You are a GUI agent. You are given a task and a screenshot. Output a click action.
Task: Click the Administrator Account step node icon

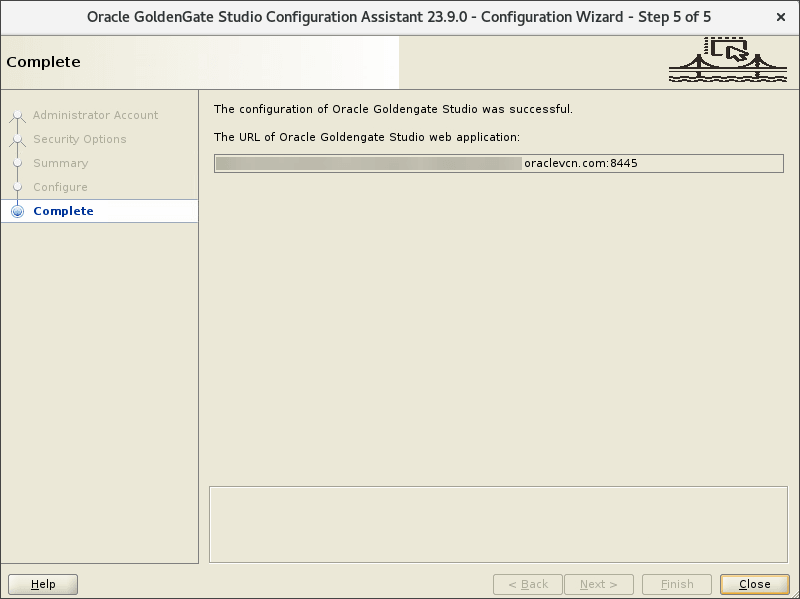(17, 115)
